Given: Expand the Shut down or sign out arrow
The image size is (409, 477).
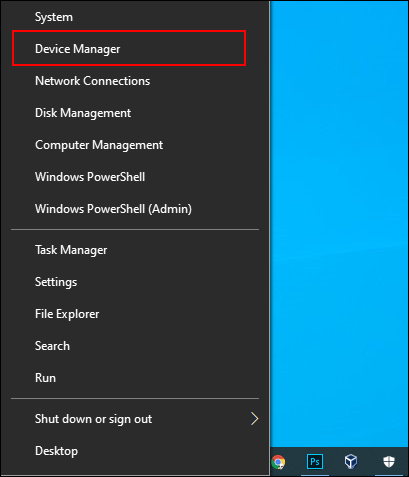Looking at the screenshot, I should 254,419.
